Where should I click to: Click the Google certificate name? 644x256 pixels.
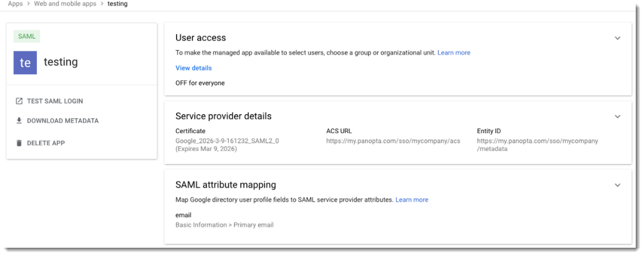pyautogui.click(x=227, y=141)
